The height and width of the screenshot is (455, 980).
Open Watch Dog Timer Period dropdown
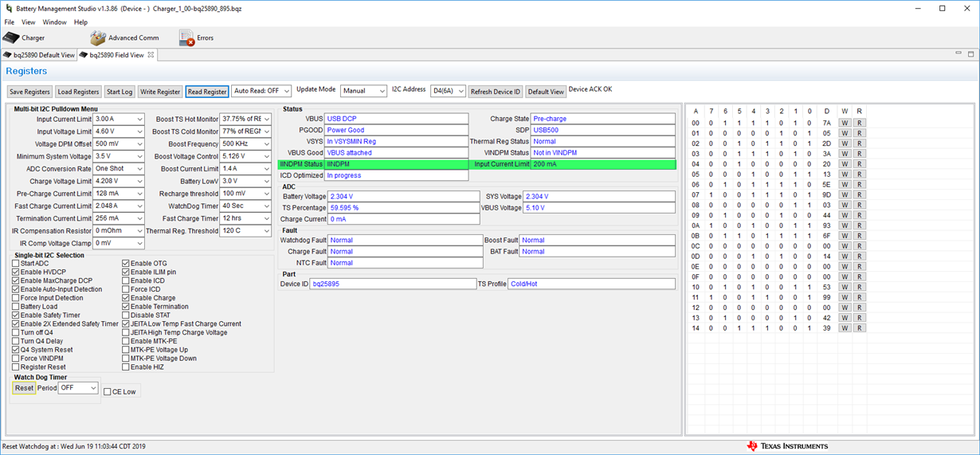78,388
